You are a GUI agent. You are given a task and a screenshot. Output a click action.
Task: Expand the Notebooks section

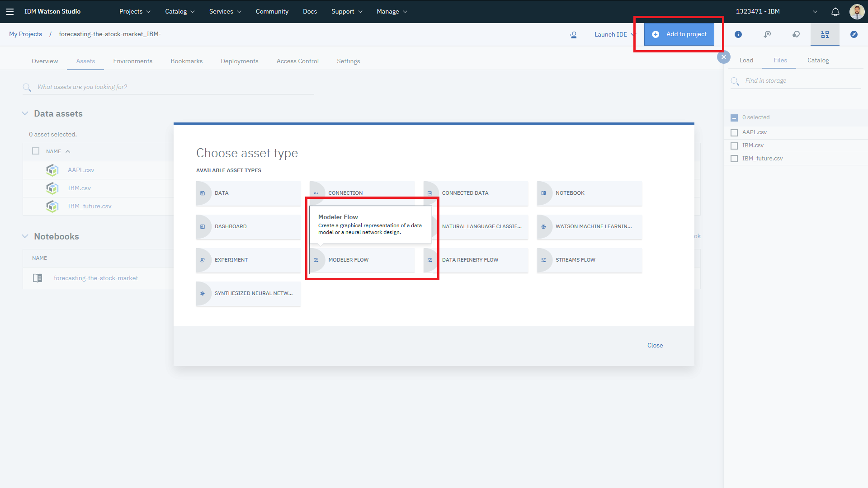tap(24, 236)
